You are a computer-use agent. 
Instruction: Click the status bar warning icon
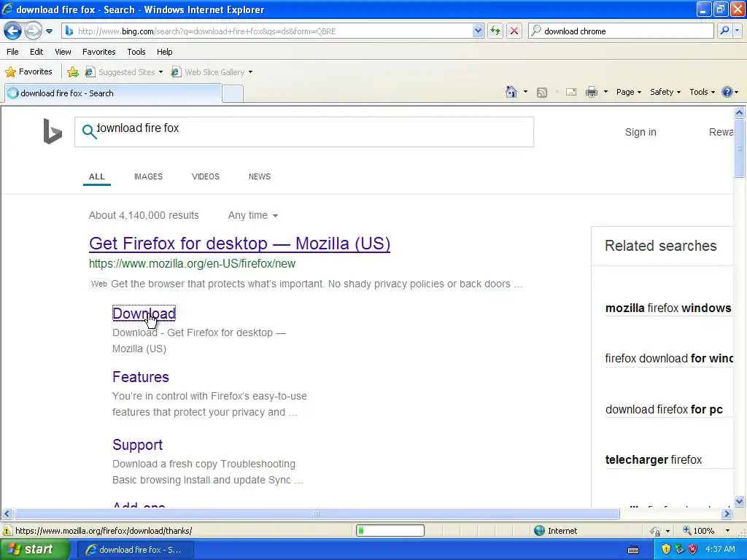point(7,531)
